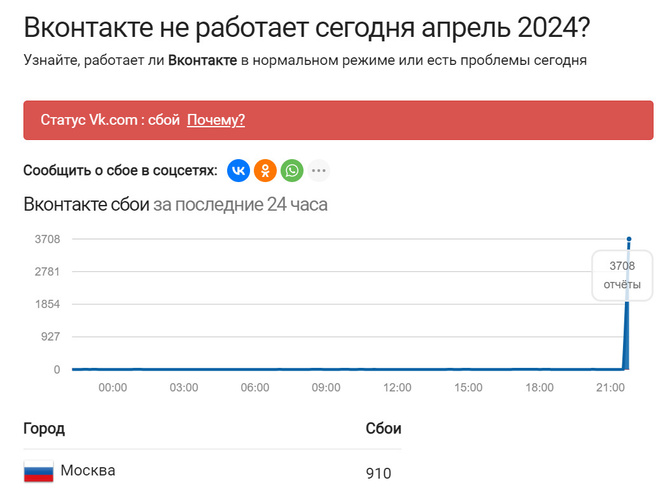The height and width of the screenshot is (492, 656).
Task: Click the peak data point on chart
Action: click(629, 239)
